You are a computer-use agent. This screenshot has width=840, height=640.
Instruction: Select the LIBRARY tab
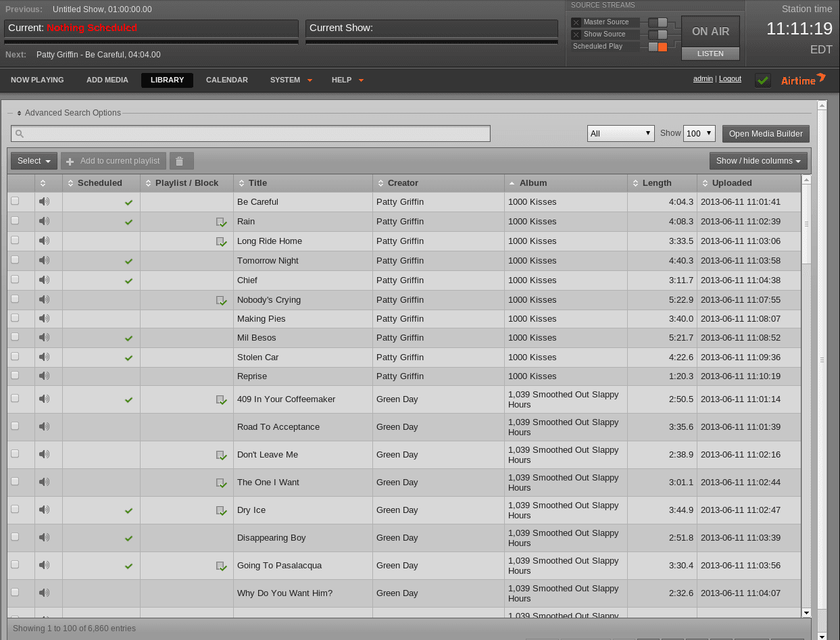pos(167,80)
